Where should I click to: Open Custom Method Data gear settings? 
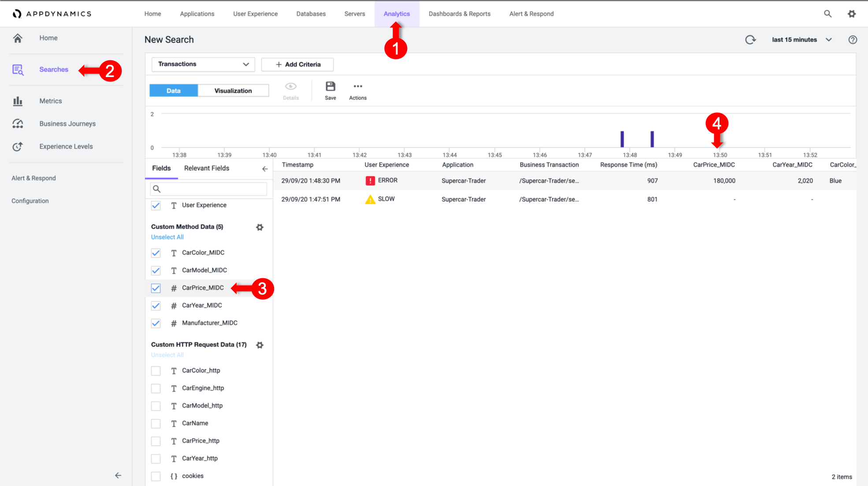[260, 227]
